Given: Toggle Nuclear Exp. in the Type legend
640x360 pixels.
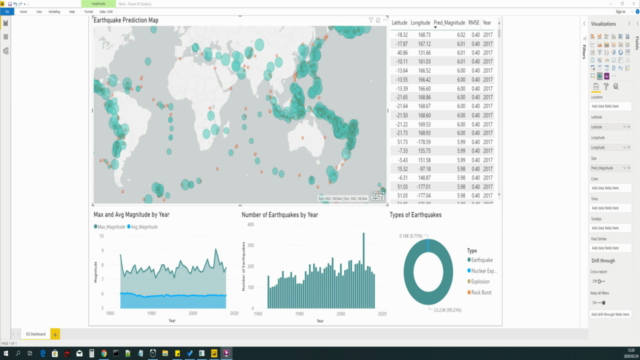Looking at the screenshot, I should (x=482, y=271).
